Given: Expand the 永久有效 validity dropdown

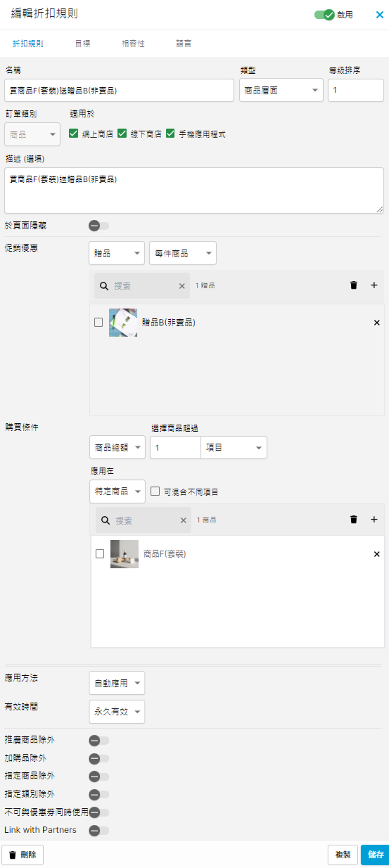Looking at the screenshot, I should click(117, 711).
